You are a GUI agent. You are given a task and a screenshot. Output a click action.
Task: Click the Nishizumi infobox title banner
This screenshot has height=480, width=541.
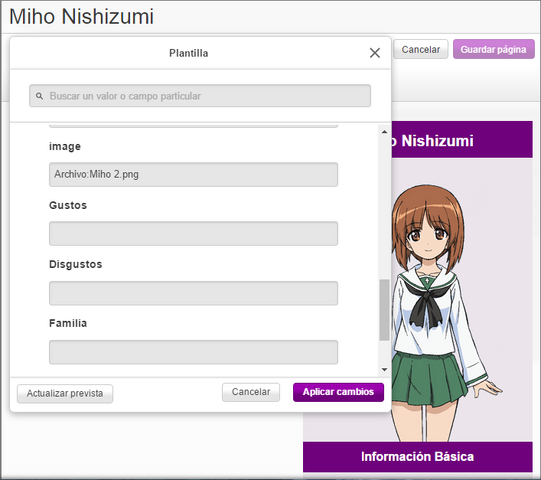[x=462, y=140]
